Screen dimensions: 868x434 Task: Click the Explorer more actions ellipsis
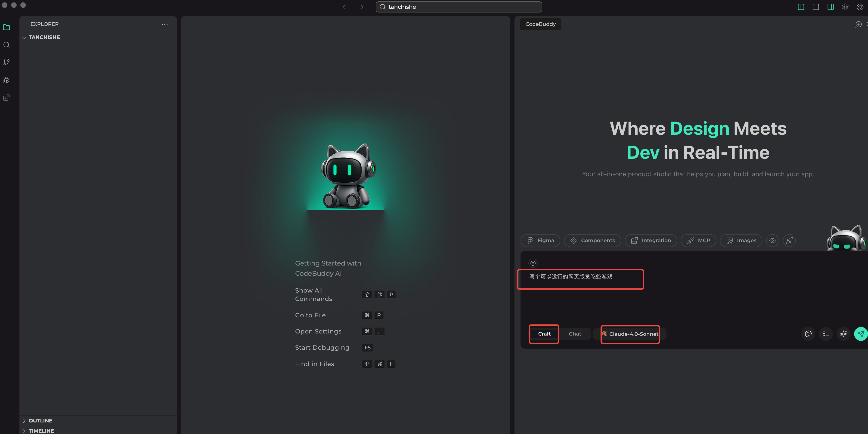pyautogui.click(x=164, y=24)
